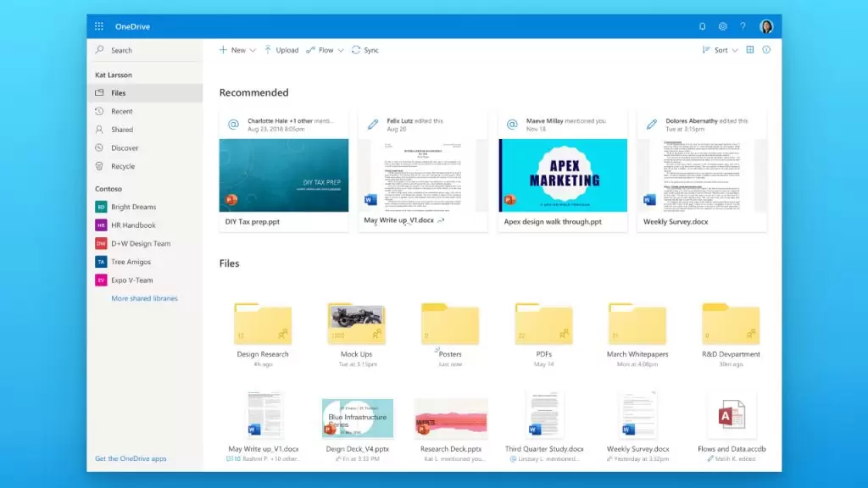Open the Bright Dreams shared library
The height and width of the screenshot is (488, 868).
coord(133,207)
